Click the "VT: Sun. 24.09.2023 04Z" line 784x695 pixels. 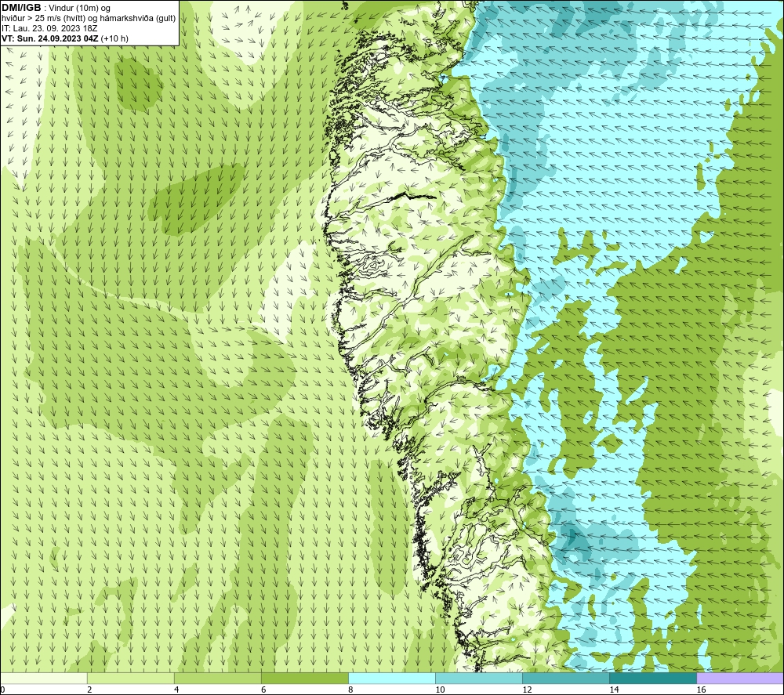click(x=50, y=38)
